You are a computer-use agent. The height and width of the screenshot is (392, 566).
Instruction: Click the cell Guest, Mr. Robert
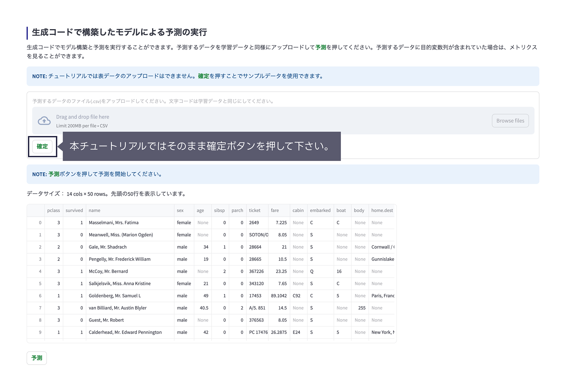click(x=130, y=320)
